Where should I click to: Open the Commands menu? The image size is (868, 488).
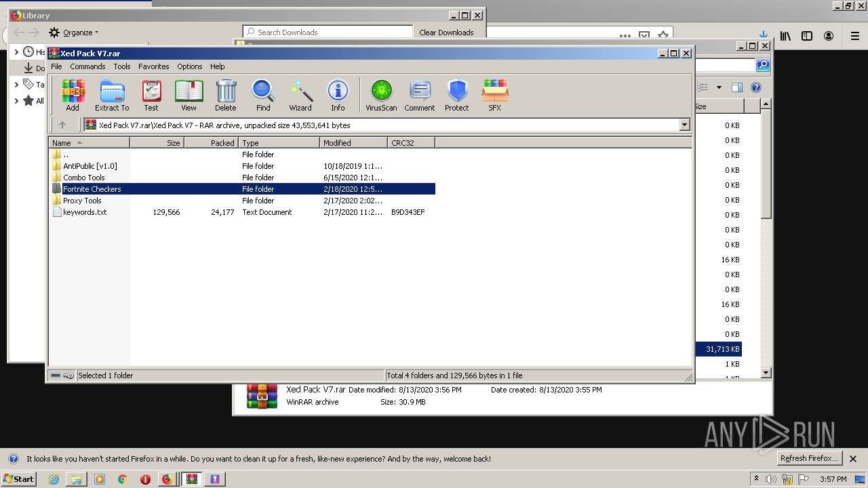[87, 66]
